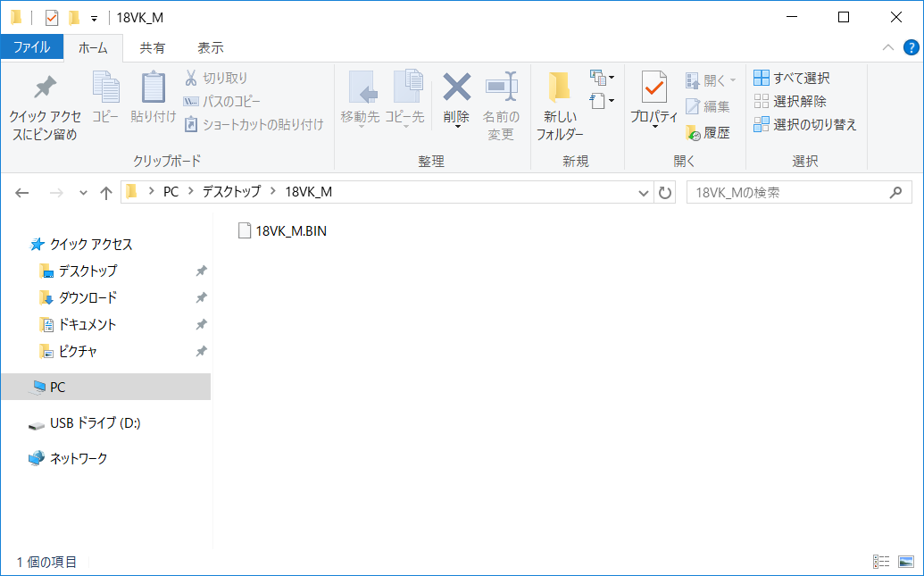Open USB ドライブ (D:) in navigation pane

[95, 423]
